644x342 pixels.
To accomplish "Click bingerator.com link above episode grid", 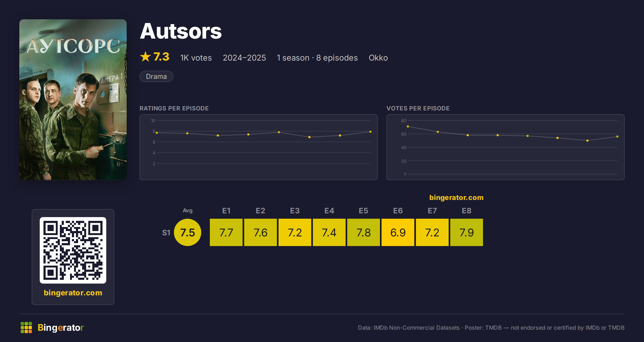I will [456, 198].
